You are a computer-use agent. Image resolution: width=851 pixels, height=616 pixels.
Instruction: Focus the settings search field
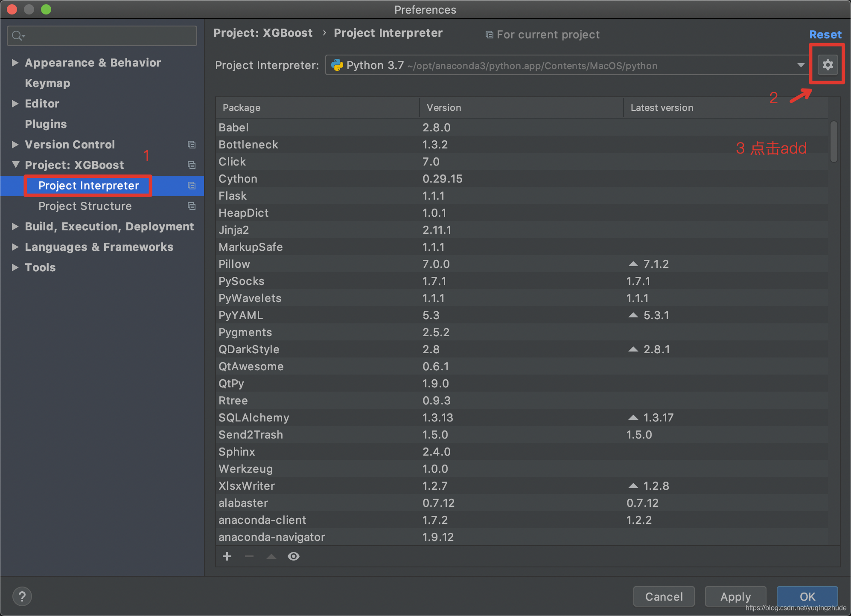click(102, 36)
